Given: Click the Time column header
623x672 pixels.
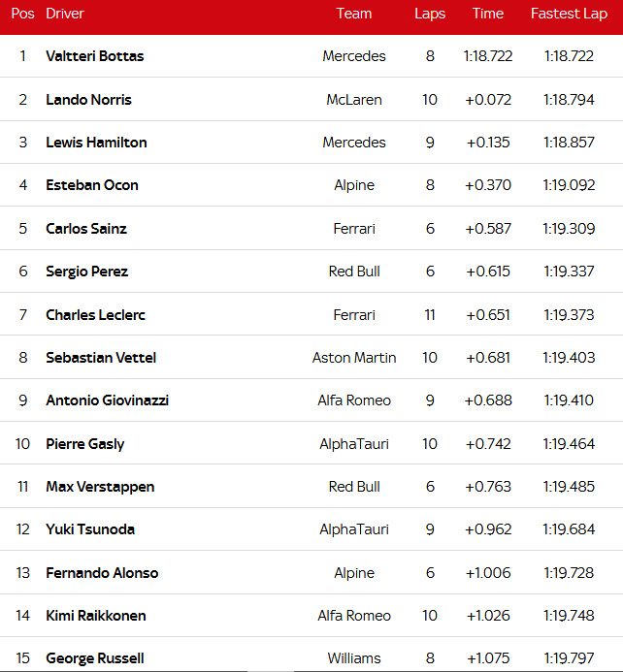Looking at the screenshot, I should (x=488, y=14).
